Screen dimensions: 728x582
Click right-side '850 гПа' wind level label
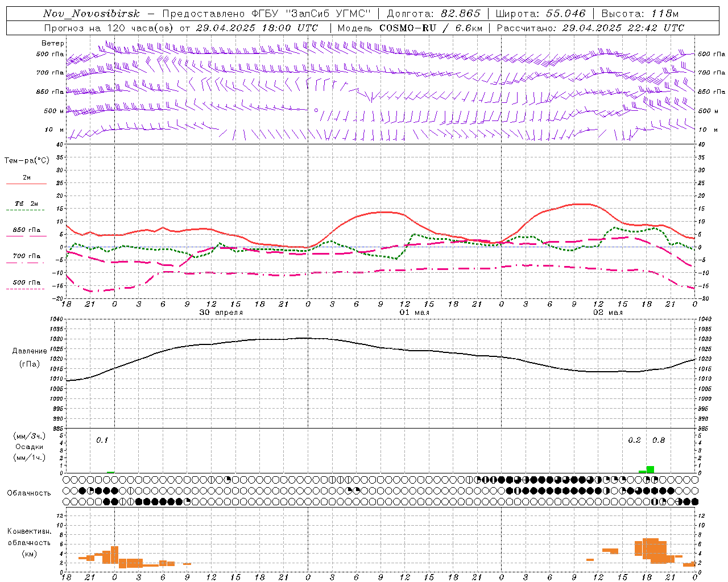click(x=712, y=92)
